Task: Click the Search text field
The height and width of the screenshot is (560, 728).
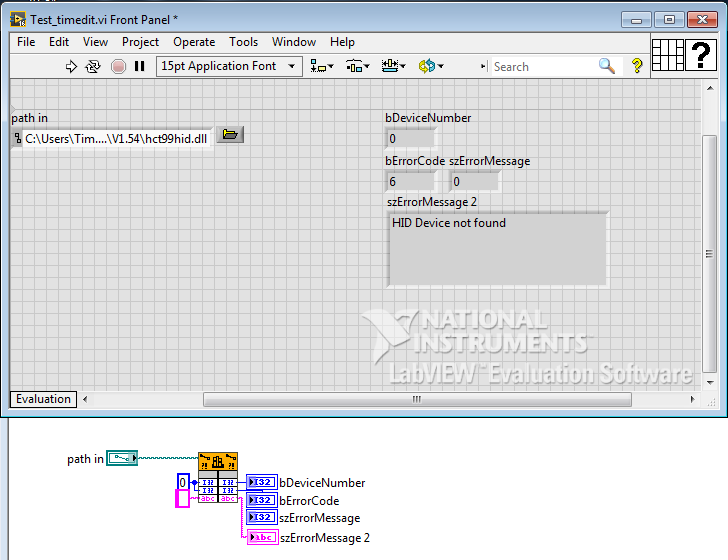Action: pyautogui.click(x=543, y=66)
